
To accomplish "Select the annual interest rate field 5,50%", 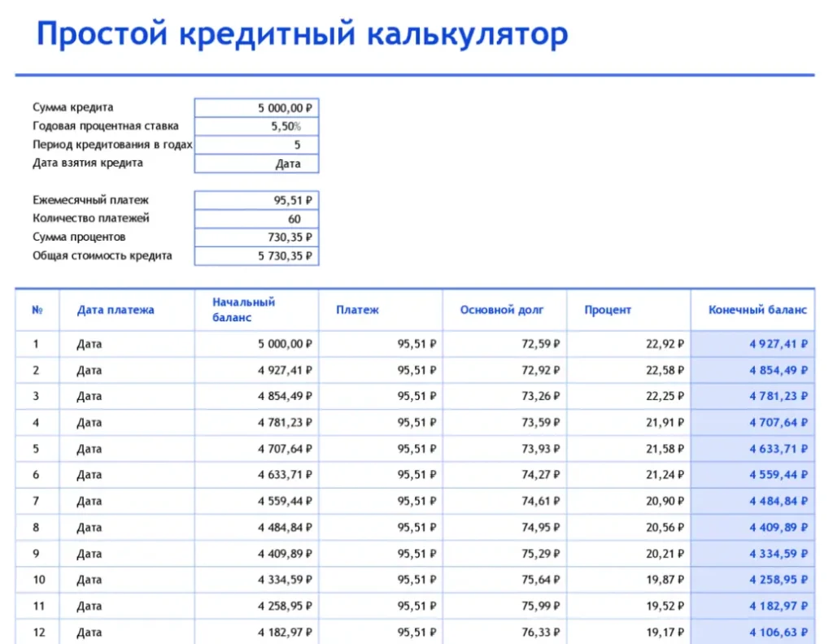I will (256, 126).
